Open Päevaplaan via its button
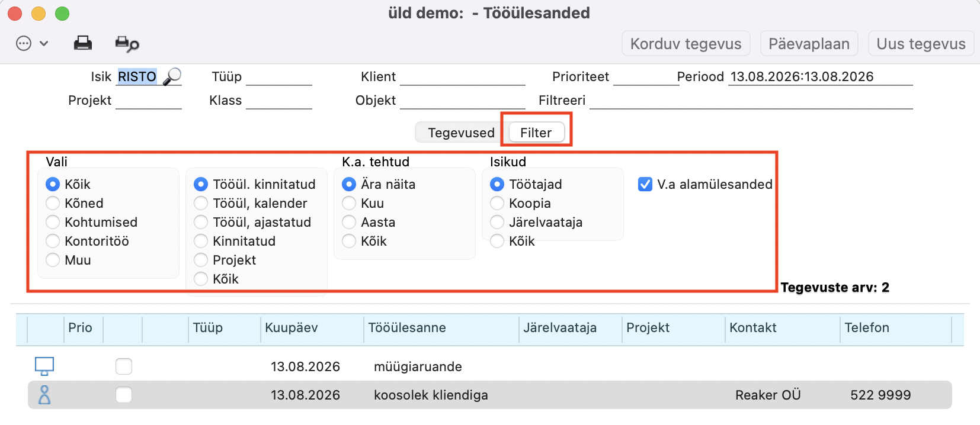The width and height of the screenshot is (980, 425). 809,44
